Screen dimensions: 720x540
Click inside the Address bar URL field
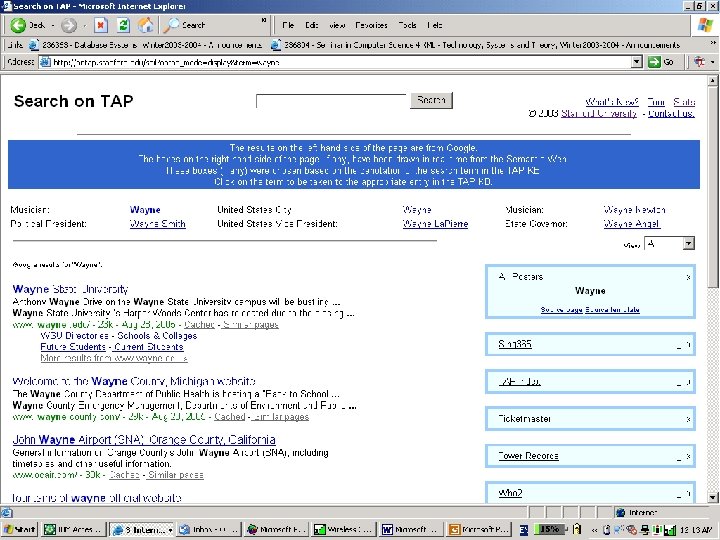[x=340, y=62]
